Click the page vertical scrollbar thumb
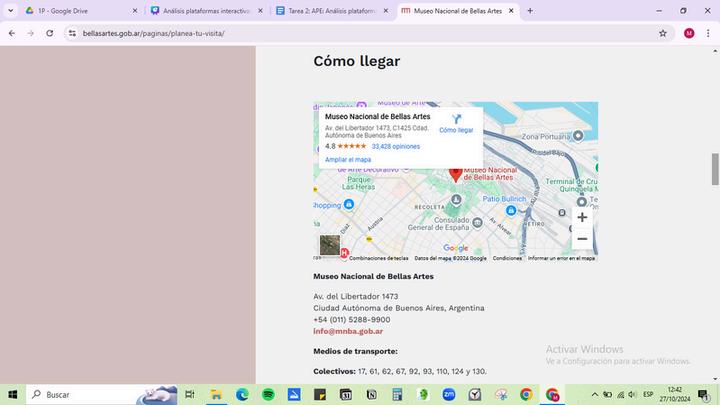Image resolution: width=720 pixels, height=405 pixels. click(x=715, y=169)
